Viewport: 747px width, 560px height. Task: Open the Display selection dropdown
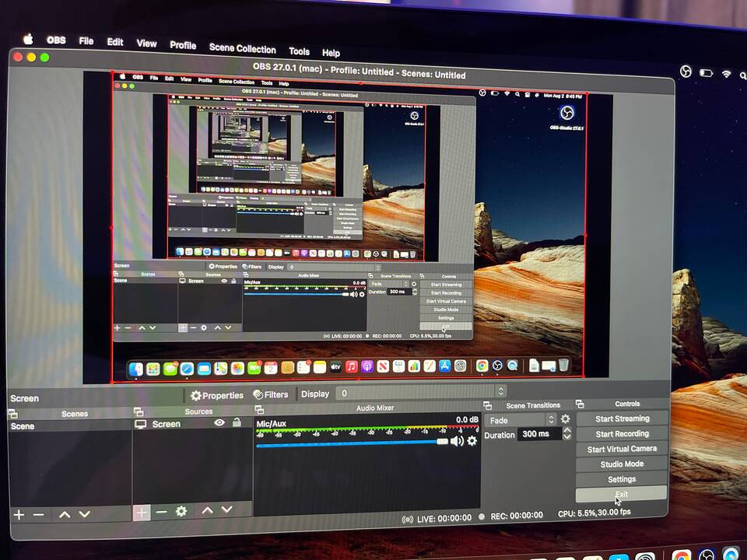(x=421, y=392)
